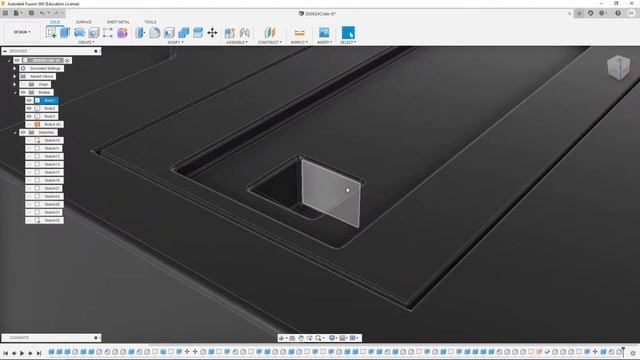Toggle visibility of the Bodies folder

tap(23, 92)
